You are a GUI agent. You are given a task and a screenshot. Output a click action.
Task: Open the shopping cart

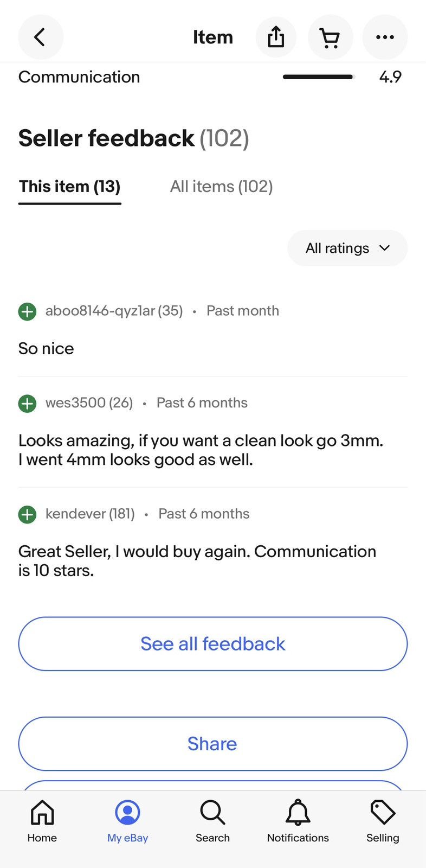(x=330, y=37)
